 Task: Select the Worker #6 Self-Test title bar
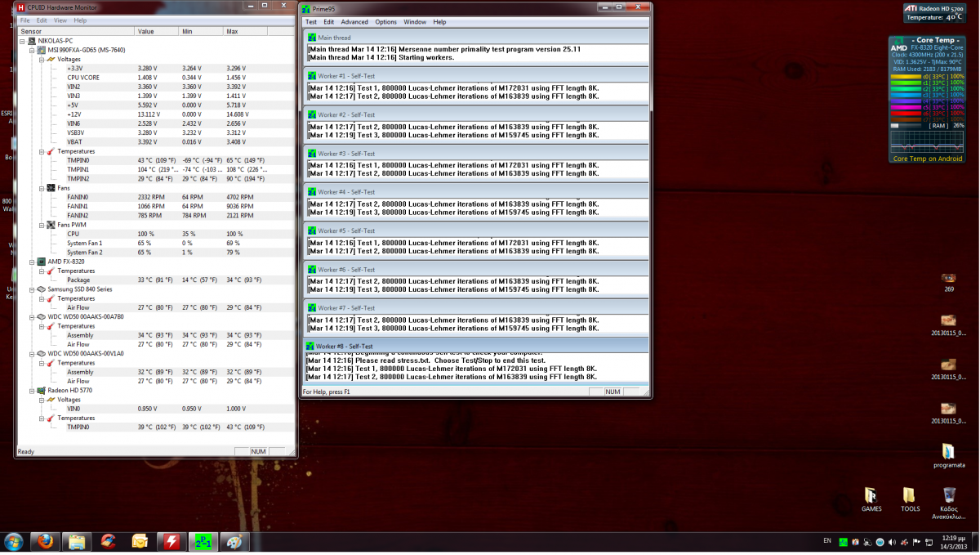(x=476, y=270)
